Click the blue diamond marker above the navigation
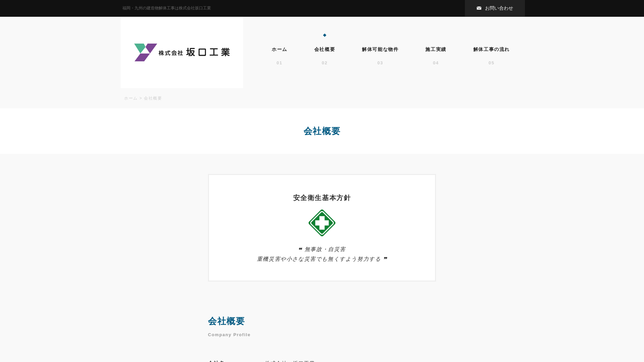The image size is (644, 362). [x=324, y=35]
